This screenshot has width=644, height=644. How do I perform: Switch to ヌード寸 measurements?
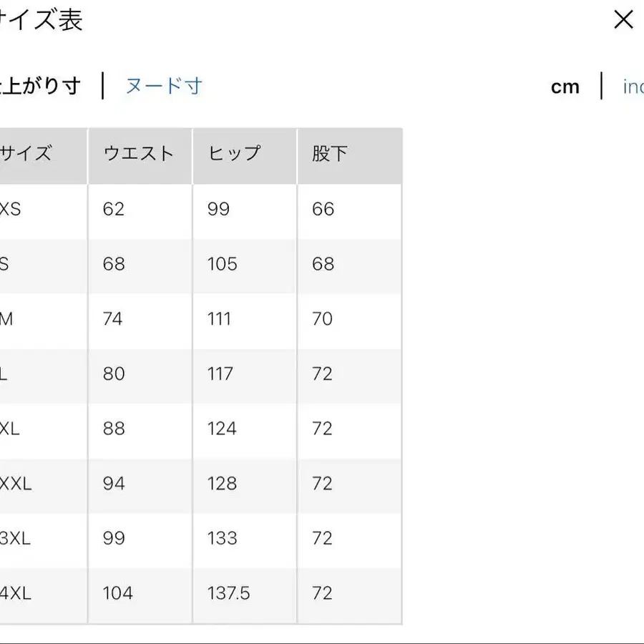(164, 85)
